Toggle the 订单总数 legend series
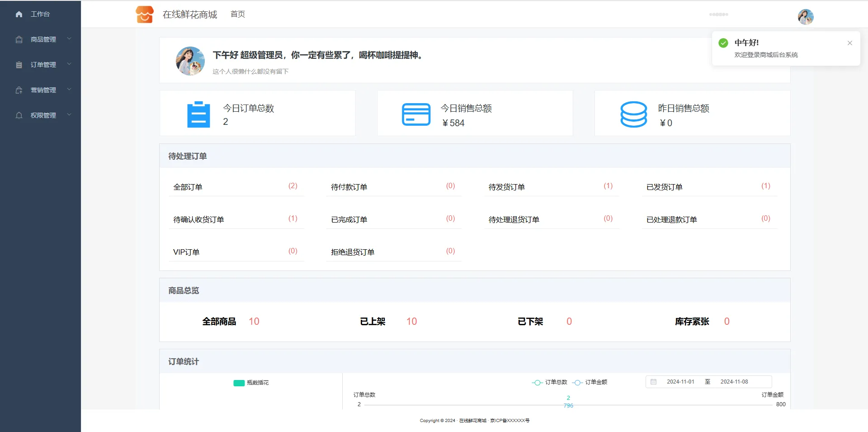This screenshot has width=868, height=432. coord(550,382)
